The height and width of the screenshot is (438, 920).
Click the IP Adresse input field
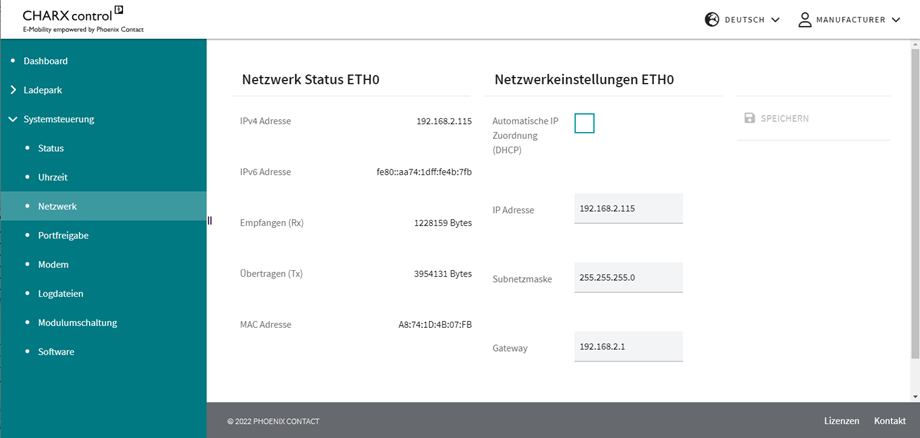coord(628,208)
